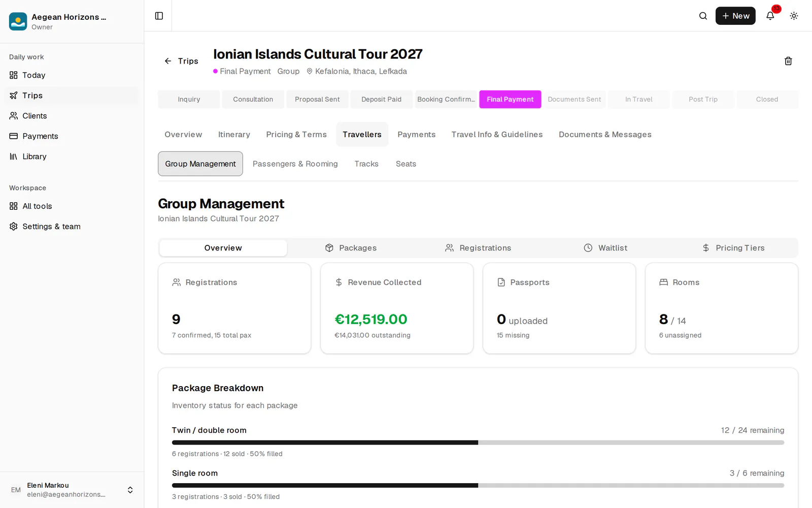Switch to the Pricing Tiers tab
Screen dimensions: 812x508
(x=733, y=248)
